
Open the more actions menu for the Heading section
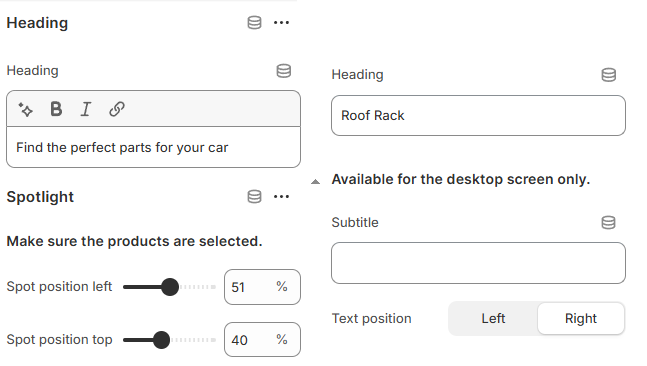281,23
